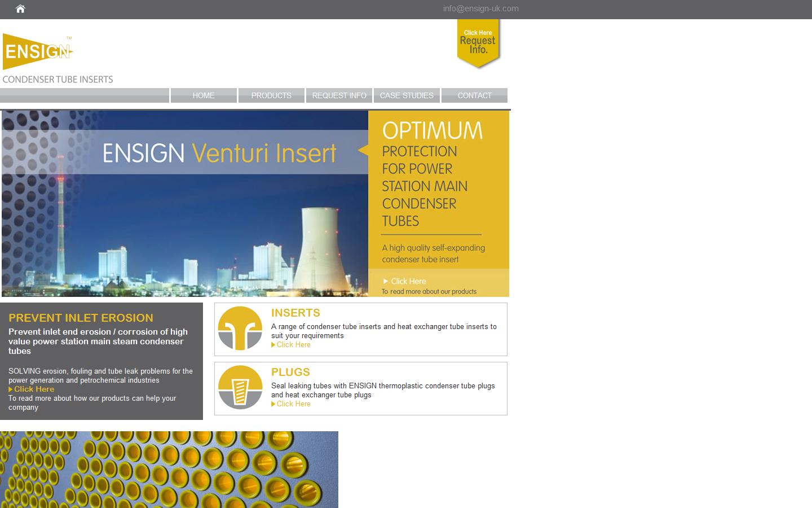This screenshot has height=508, width=812.
Task: Open the HOME menu item
Action: coord(204,95)
